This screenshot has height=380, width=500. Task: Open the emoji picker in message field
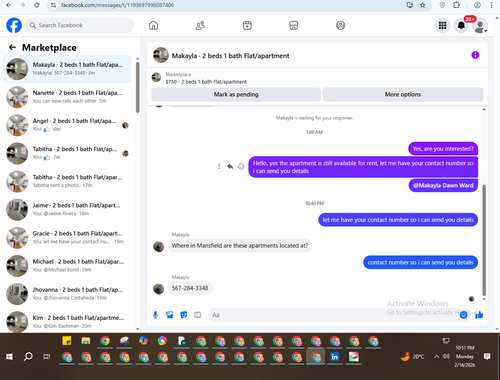pyautogui.click(x=463, y=315)
